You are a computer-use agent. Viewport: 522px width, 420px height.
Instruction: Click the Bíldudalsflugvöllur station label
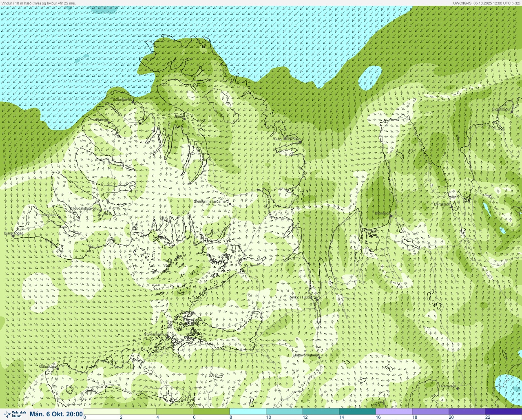(x=85, y=208)
